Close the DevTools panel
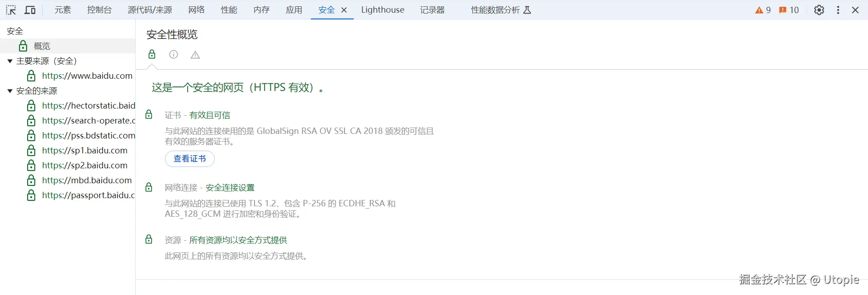 (855, 10)
